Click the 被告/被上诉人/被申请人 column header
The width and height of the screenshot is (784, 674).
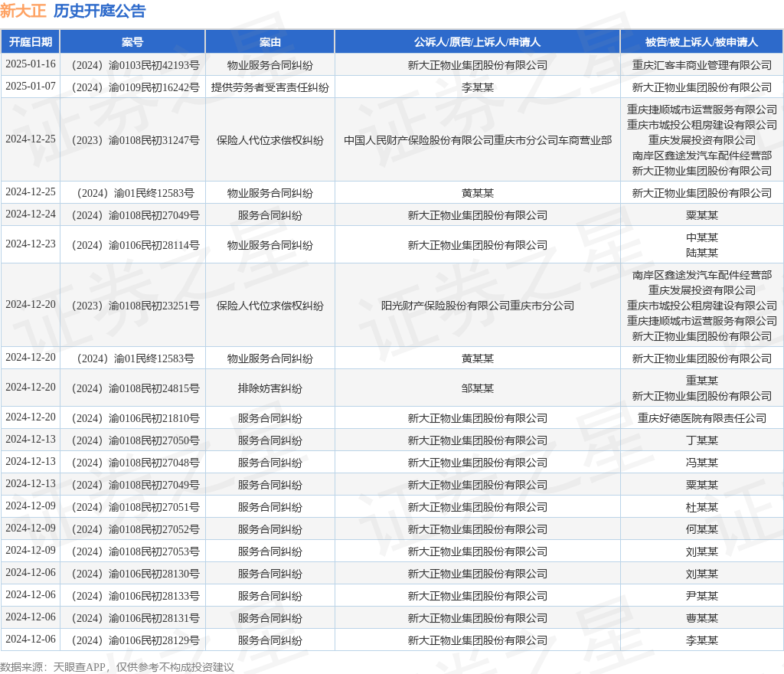[x=701, y=42]
